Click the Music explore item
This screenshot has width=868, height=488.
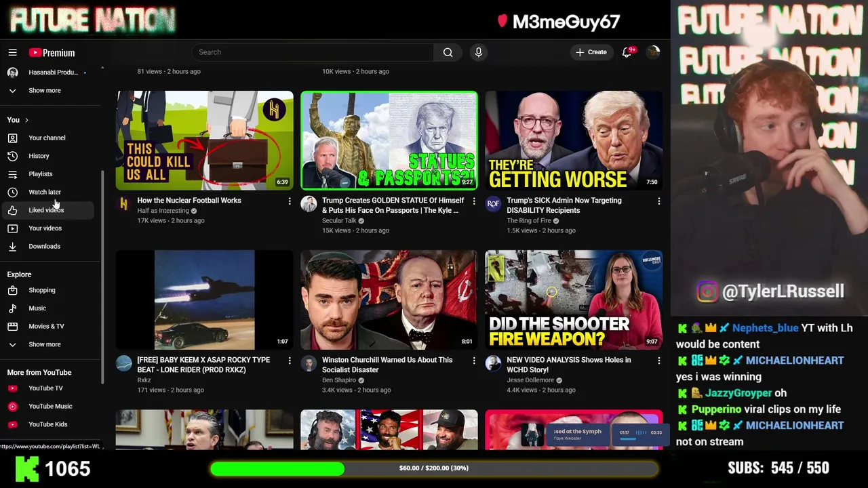(51, 308)
